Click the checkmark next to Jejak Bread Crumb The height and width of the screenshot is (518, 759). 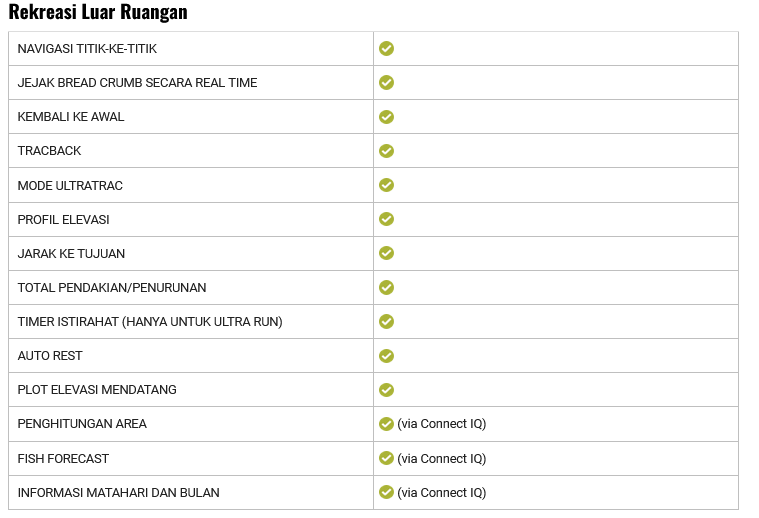pos(386,82)
